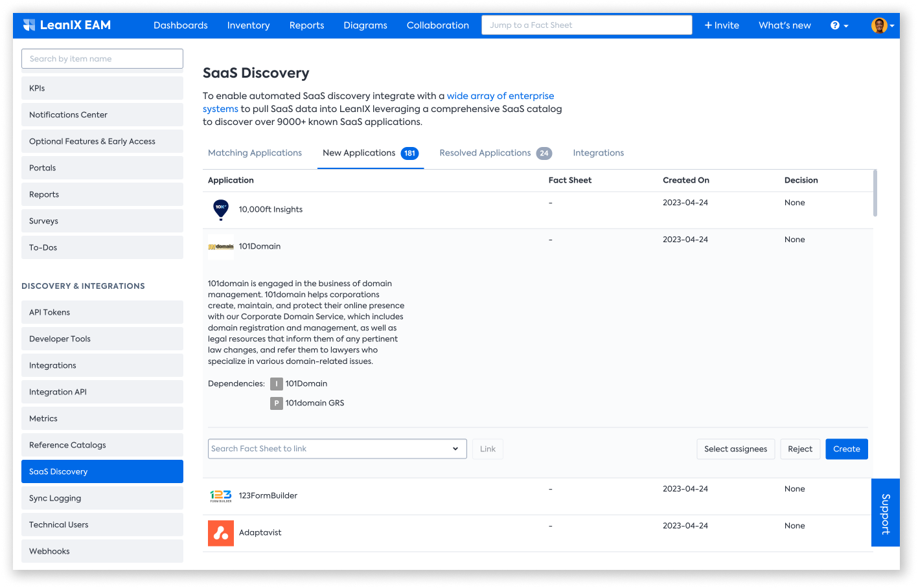Open What's new
Viewport: 918px width, 588px height.
(x=785, y=25)
